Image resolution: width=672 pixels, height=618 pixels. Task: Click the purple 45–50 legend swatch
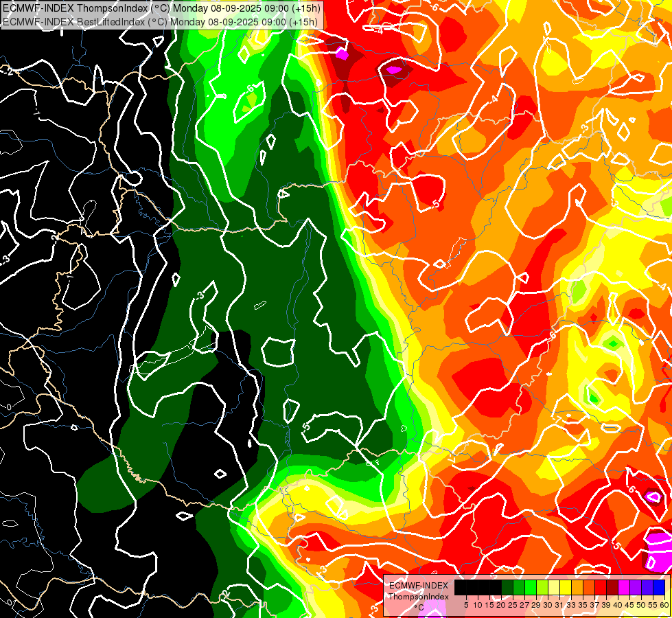635,587
